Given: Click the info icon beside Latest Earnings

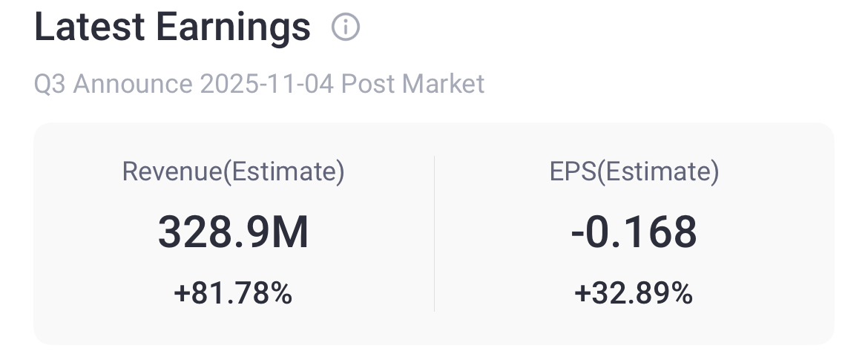Looking at the screenshot, I should point(345,28).
